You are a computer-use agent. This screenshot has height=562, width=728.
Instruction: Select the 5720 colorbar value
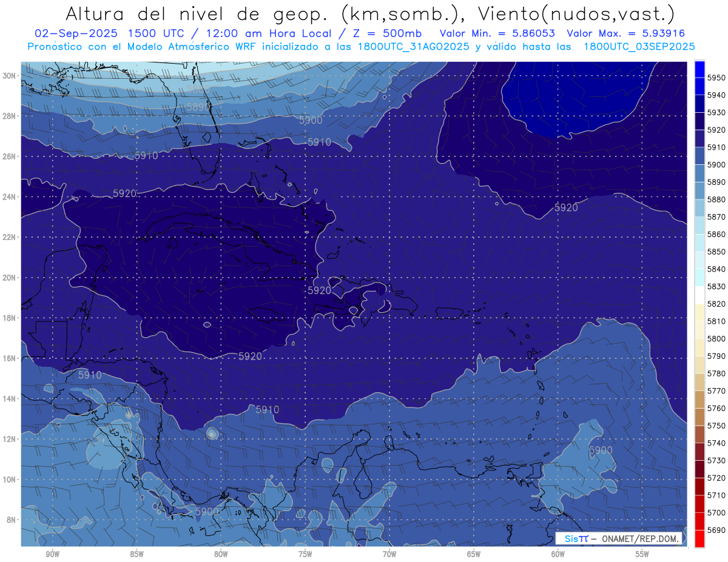tap(716, 478)
